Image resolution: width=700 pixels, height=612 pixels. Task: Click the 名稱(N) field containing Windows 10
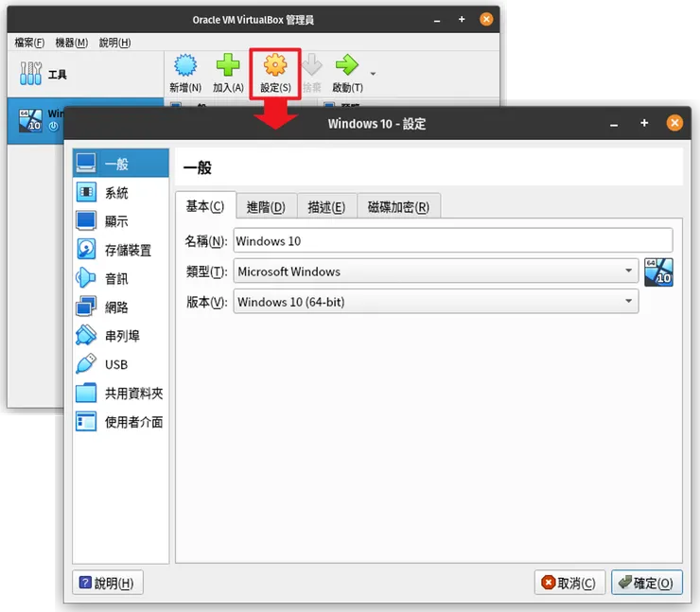453,240
